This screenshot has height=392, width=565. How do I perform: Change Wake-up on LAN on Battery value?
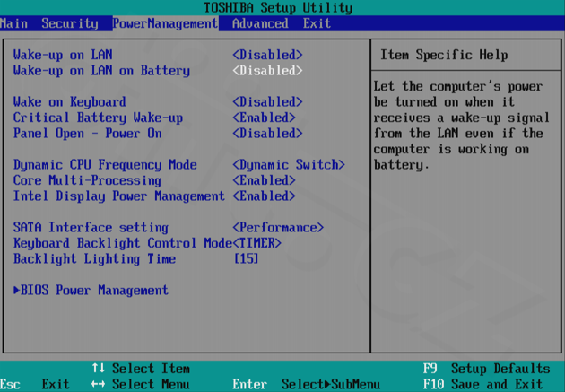coord(267,71)
